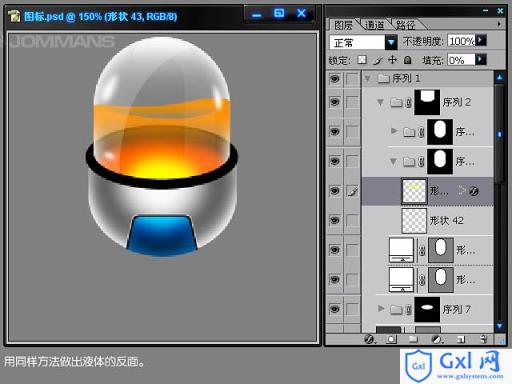Switch to the 路径 tab
Viewport: 512px width, 384px height.
click(x=405, y=25)
